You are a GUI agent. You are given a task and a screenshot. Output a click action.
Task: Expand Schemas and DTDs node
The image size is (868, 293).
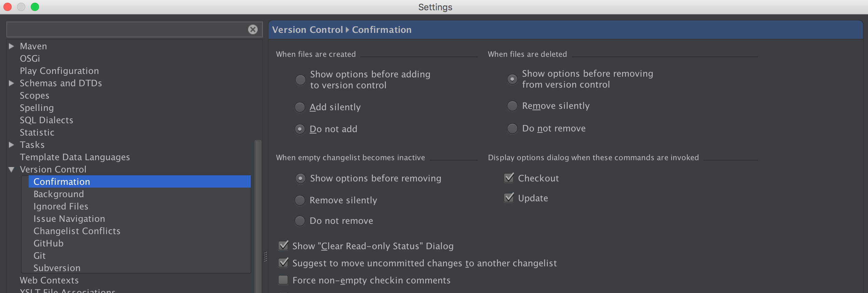[x=11, y=83]
